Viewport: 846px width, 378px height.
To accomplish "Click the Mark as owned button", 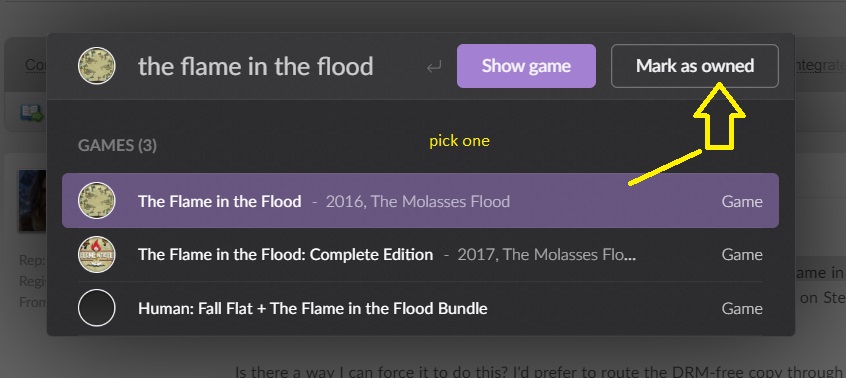I will [x=694, y=66].
